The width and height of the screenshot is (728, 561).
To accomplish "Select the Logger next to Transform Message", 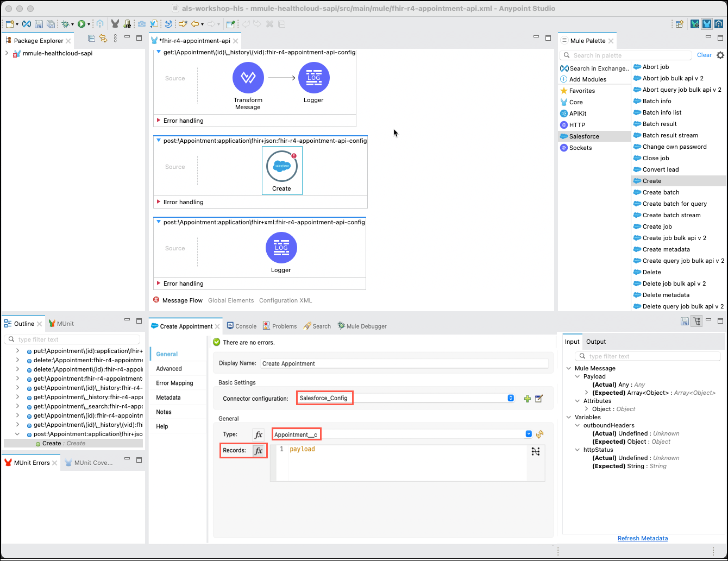I will (x=314, y=78).
